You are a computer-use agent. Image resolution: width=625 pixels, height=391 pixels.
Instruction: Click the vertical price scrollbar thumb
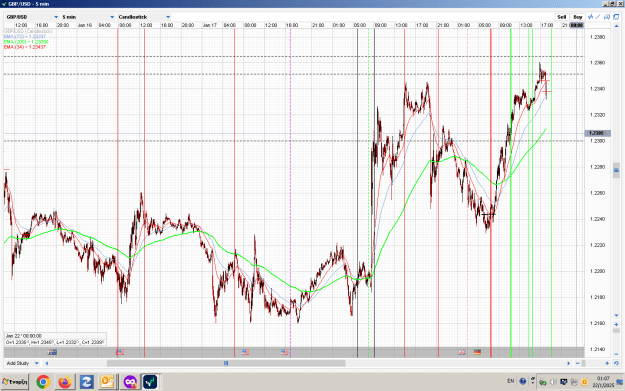(x=616, y=171)
